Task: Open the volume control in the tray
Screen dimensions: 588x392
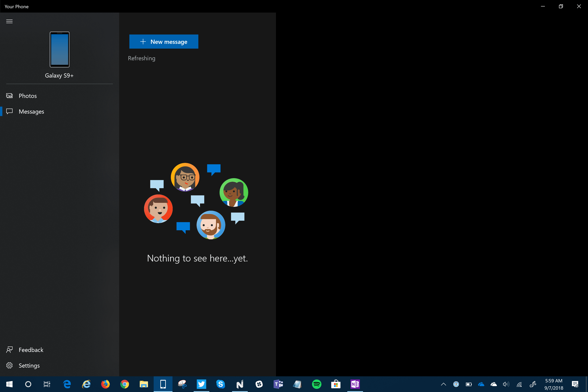Action: (x=506, y=384)
